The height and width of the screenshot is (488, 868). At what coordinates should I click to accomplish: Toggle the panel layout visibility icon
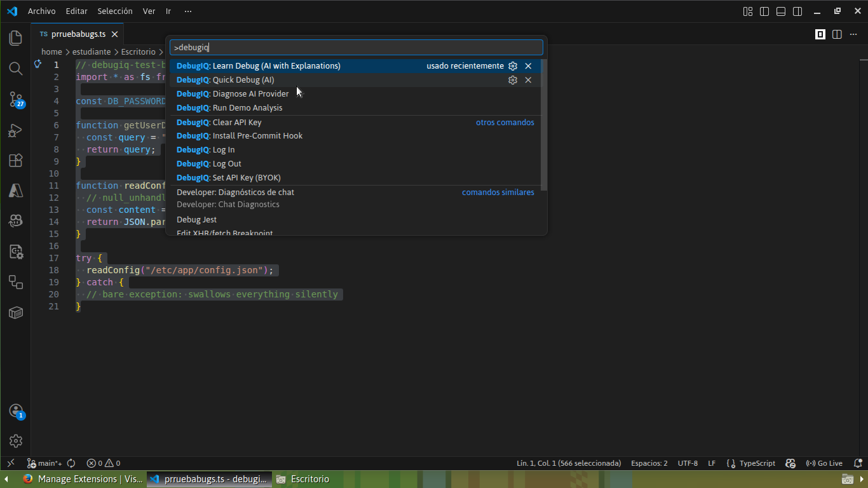pos(780,11)
